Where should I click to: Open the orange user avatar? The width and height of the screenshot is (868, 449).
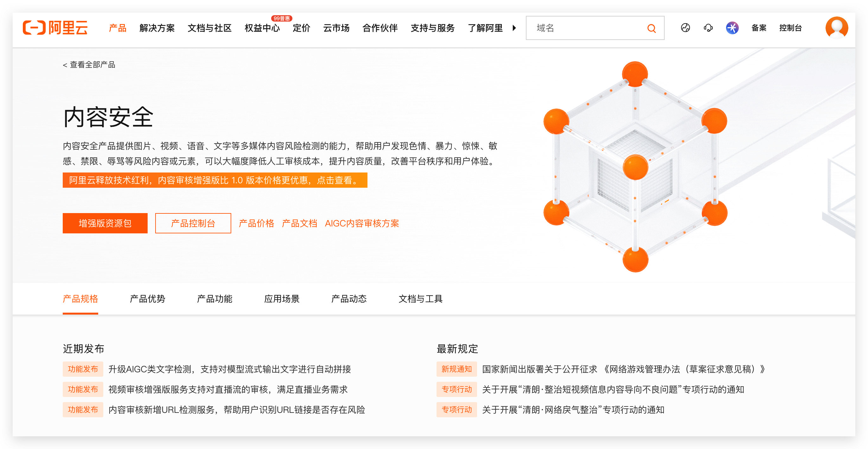[x=836, y=28]
